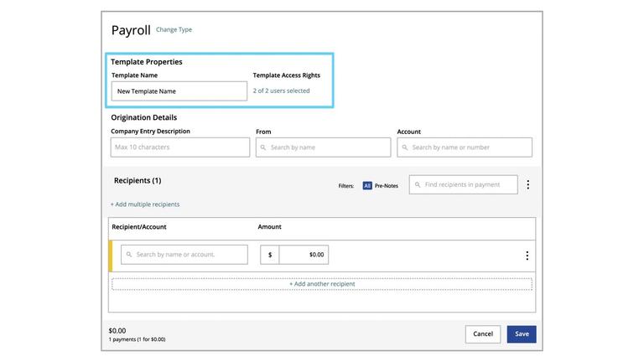Open the Recipients section kebab menu
Viewport: 644px width, 362px height.
(527, 184)
